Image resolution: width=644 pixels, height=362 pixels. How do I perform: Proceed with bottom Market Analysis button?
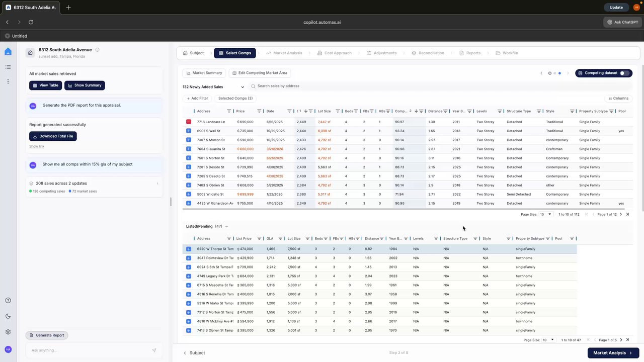tap(613, 353)
